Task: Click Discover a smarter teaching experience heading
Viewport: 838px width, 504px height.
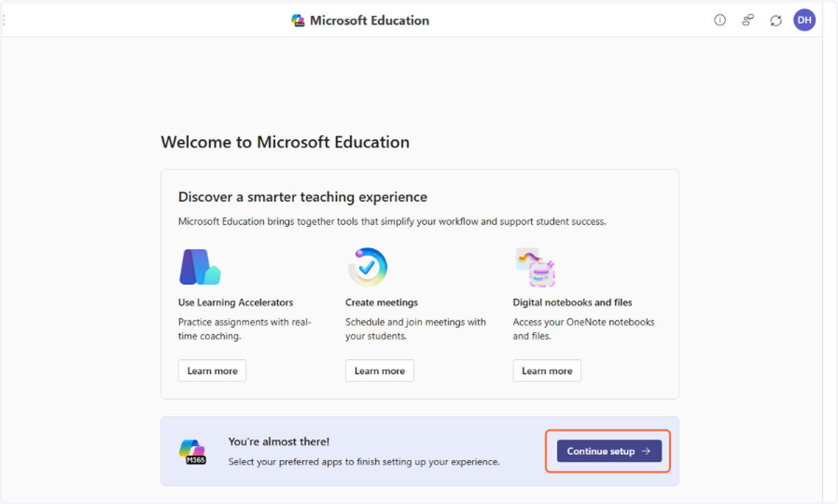Action: (x=302, y=197)
